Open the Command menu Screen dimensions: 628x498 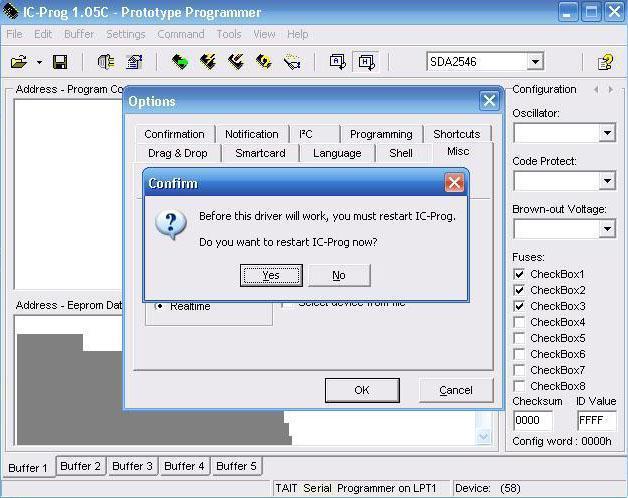point(181,34)
